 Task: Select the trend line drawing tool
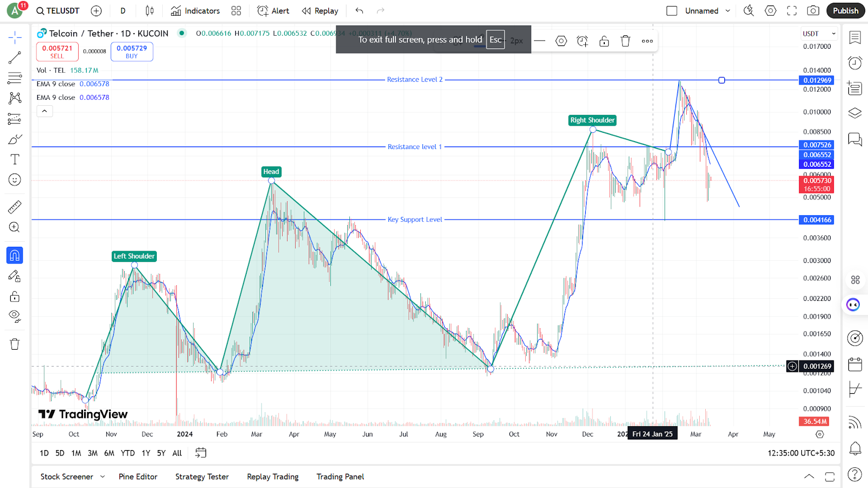[x=15, y=57]
